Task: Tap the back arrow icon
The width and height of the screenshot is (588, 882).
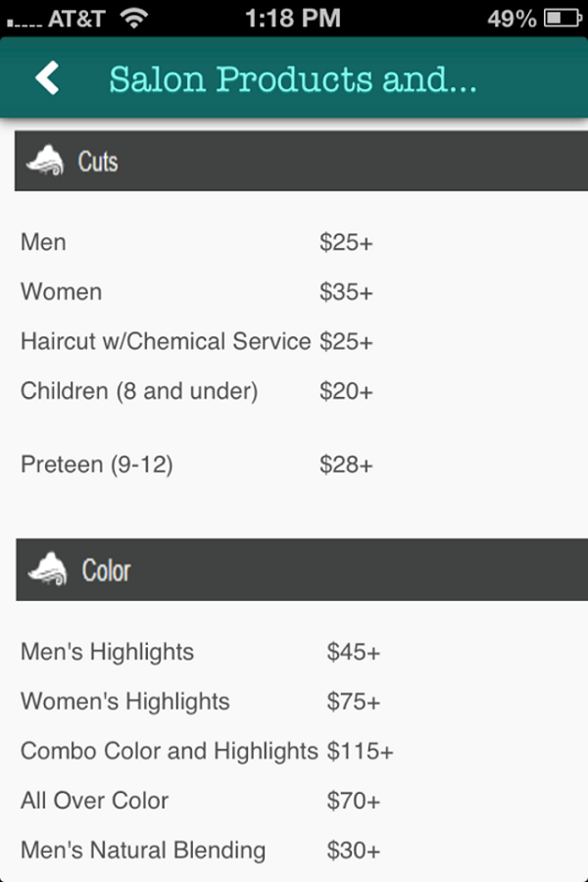Action: tap(47, 77)
